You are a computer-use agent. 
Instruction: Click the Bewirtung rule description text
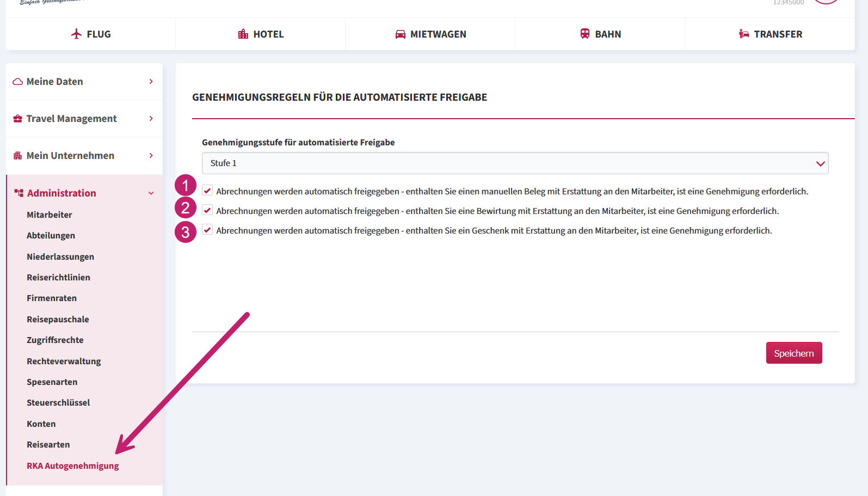coord(497,211)
